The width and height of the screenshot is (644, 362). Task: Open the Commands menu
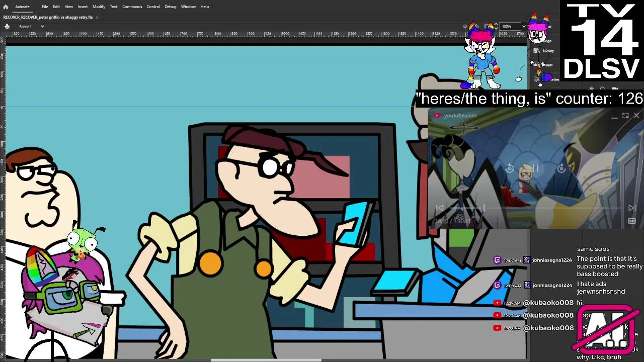pos(132,7)
